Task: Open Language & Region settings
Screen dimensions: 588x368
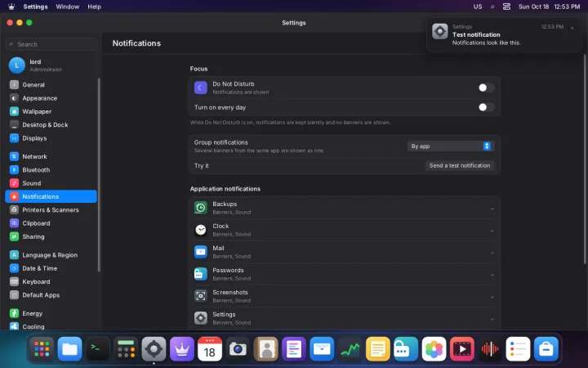Action: 51,255
